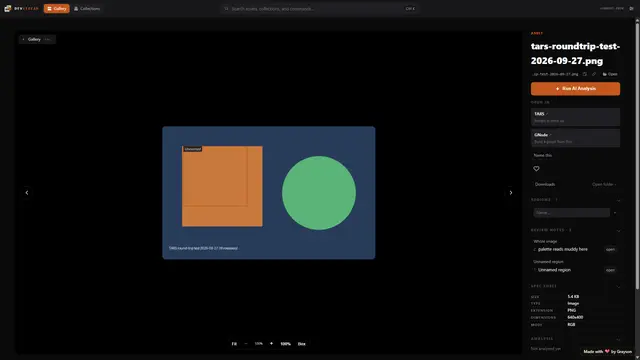Image resolution: width=640 pixels, height=360 pixels.
Task: Open the file with the folder Open button
Action: (x=610, y=74)
